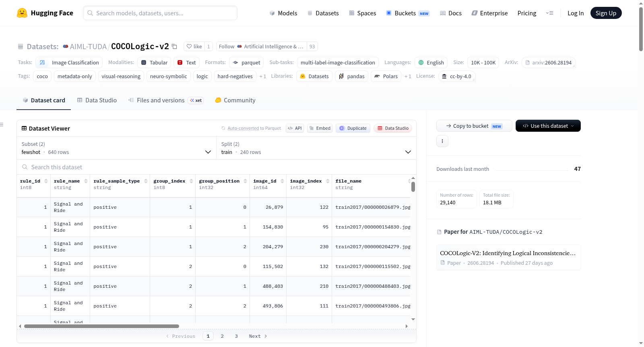Click the hard-negatives tag
The height and width of the screenshot is (347, 644).
pyautogui.click(x=235, y=76)
